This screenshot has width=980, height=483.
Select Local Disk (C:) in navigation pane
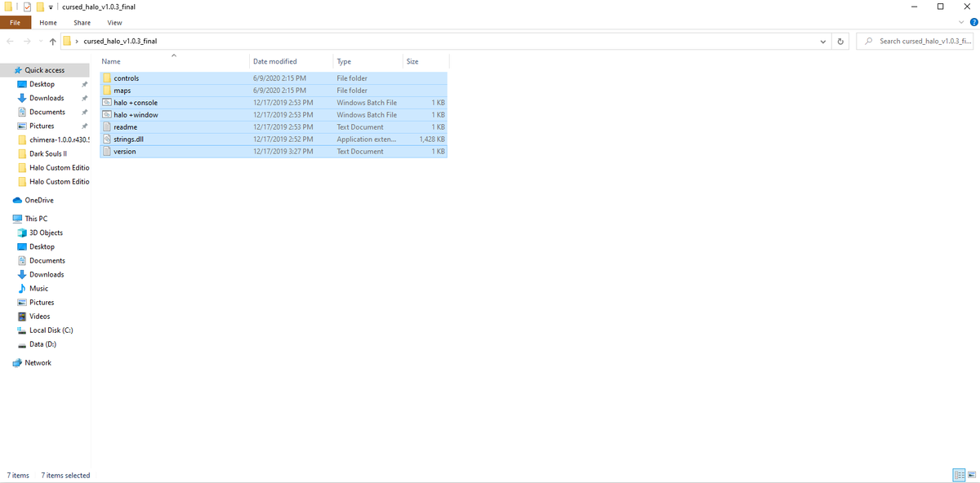point(51,330)
